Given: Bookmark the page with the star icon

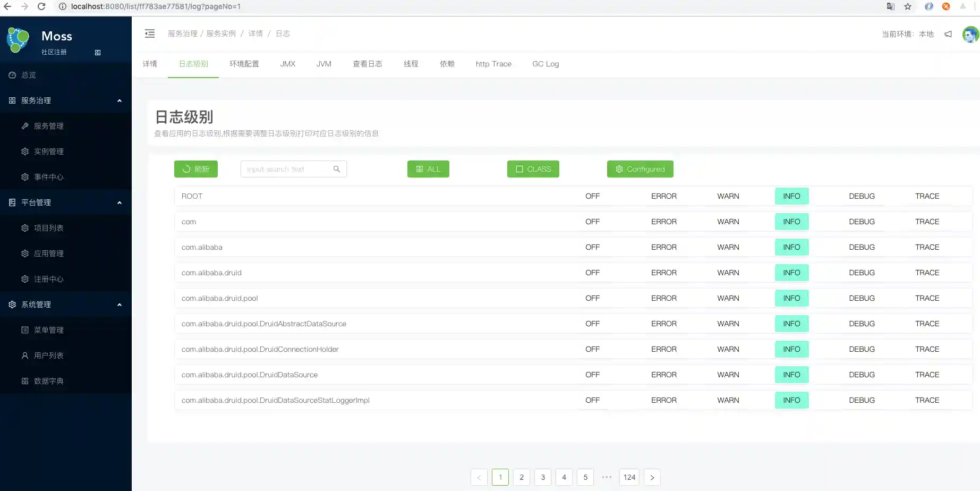Looking at the screenshot, I should (x=908, y=6).
